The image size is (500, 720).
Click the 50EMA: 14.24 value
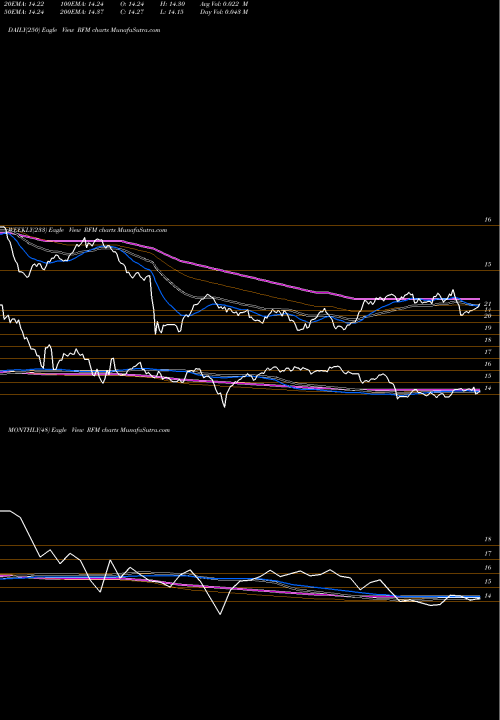[24, 12]
